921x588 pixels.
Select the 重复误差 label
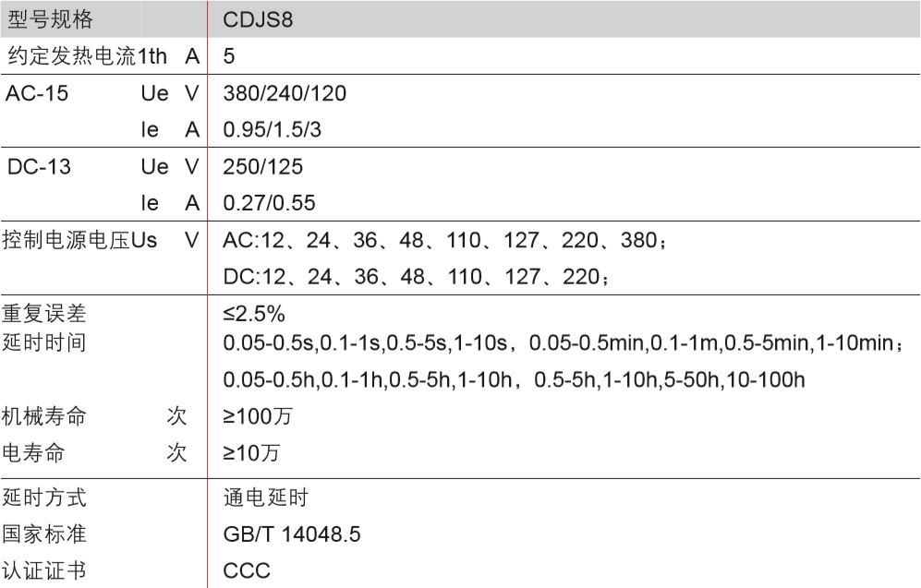pyautogui.click(x=44, y=314)
